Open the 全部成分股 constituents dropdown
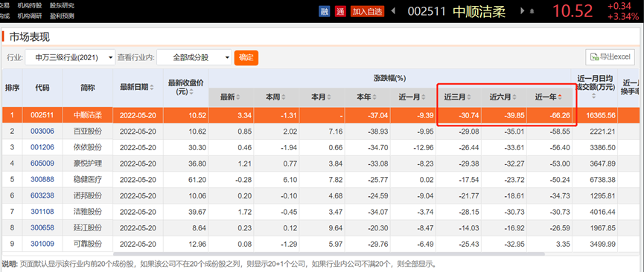This screenshot has width=644, height=272. click(x=194, y=58)
